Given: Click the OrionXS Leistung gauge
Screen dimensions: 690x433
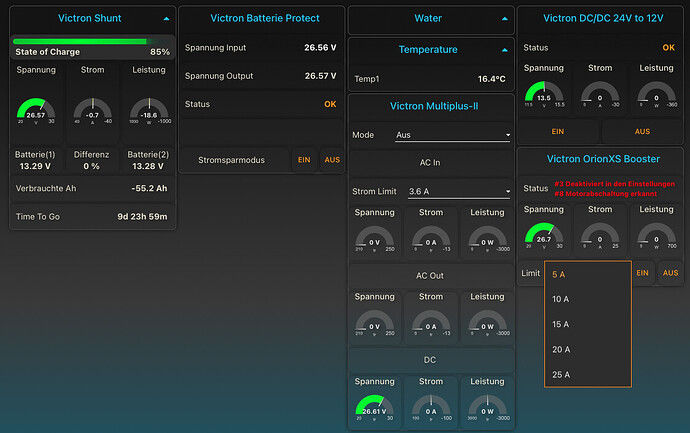Looking at the screenshot, I should (657, 236).
